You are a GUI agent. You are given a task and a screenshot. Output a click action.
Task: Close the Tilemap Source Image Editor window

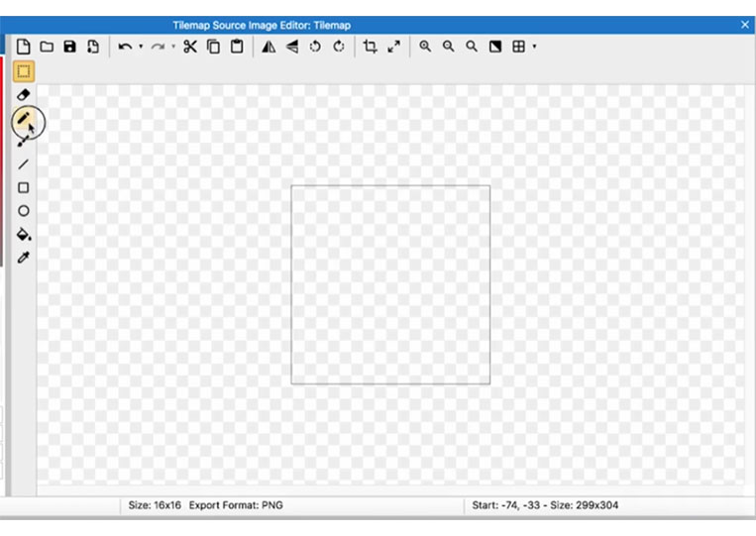pos(745,25)
